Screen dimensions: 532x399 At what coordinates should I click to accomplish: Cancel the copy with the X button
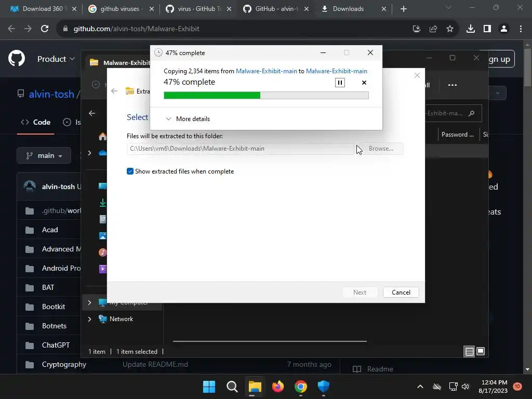point(364,83)
